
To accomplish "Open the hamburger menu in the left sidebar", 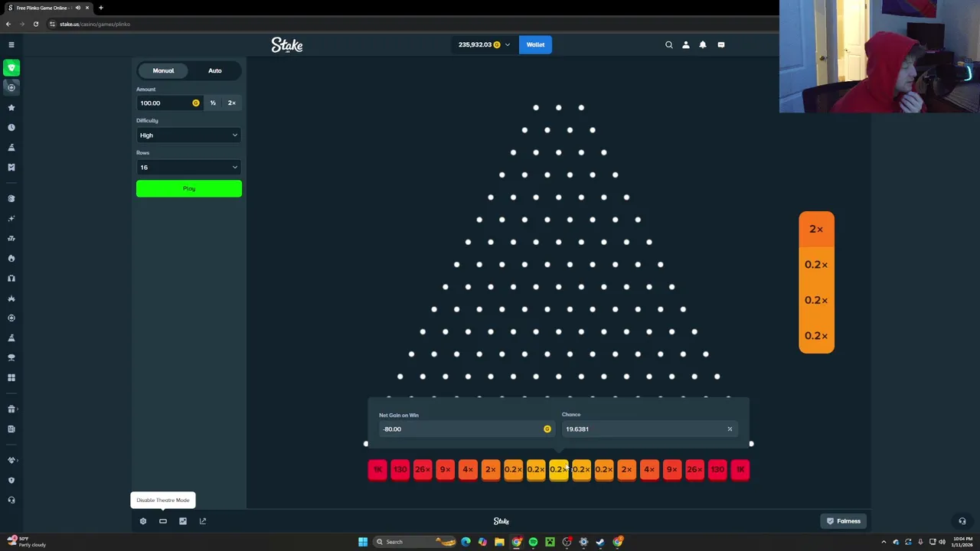I will point(11,44).
